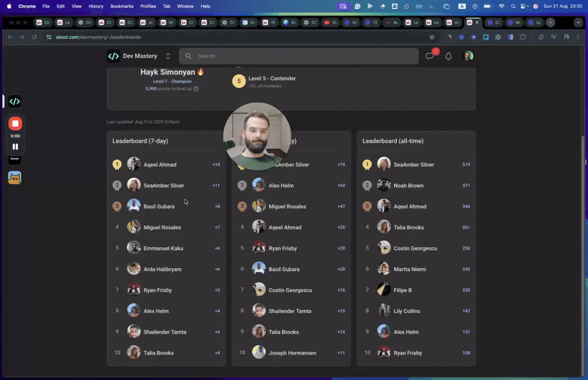This screenshot has height=380, width=588.
Task: Open Noah Brown in all-time leaderboard
Action: (408, 185)
